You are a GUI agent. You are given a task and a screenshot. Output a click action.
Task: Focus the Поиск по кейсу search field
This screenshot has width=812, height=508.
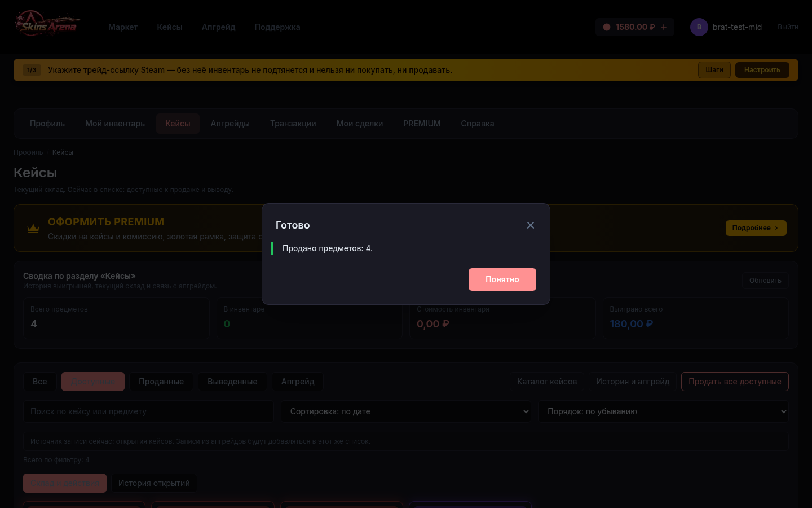pyautogui.click(x=148, y=411)
